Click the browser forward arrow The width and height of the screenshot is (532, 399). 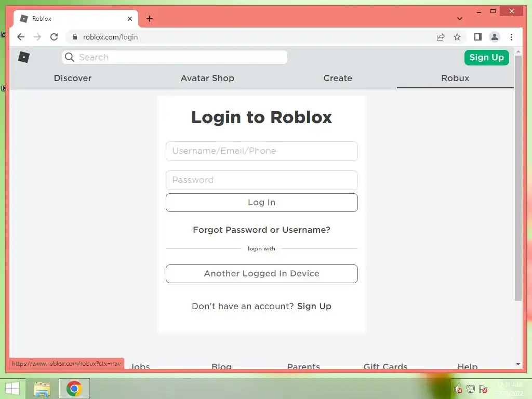click(37, 37)
